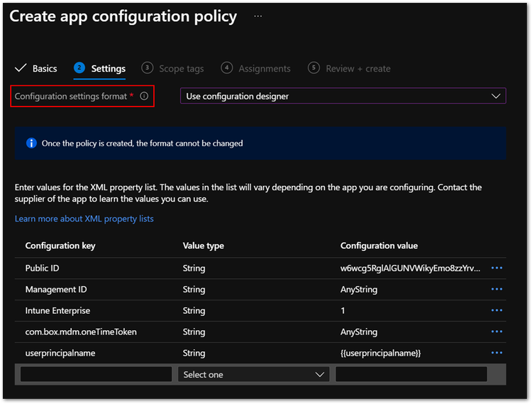Jump to Review + create step
Image resolution: width=532 pixels, height=404 pixels.
[350, 69]
